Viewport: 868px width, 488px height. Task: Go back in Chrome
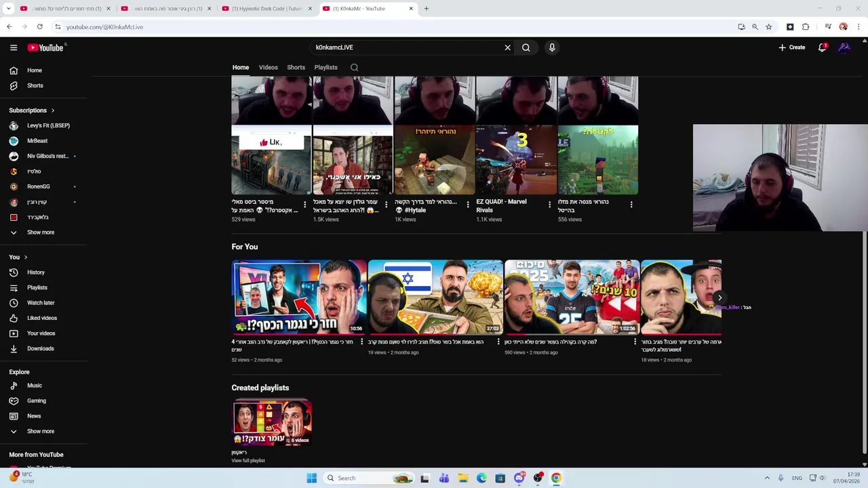point(9,27)
